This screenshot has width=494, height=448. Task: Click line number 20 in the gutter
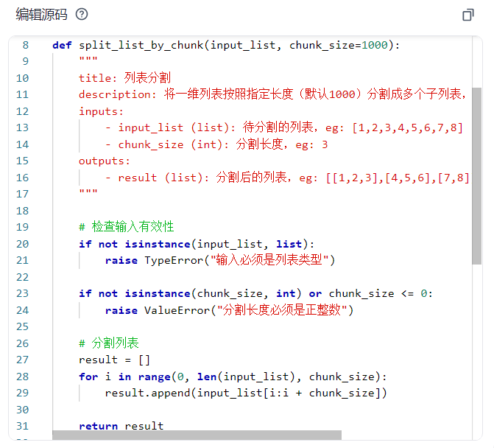pos(22,244)
